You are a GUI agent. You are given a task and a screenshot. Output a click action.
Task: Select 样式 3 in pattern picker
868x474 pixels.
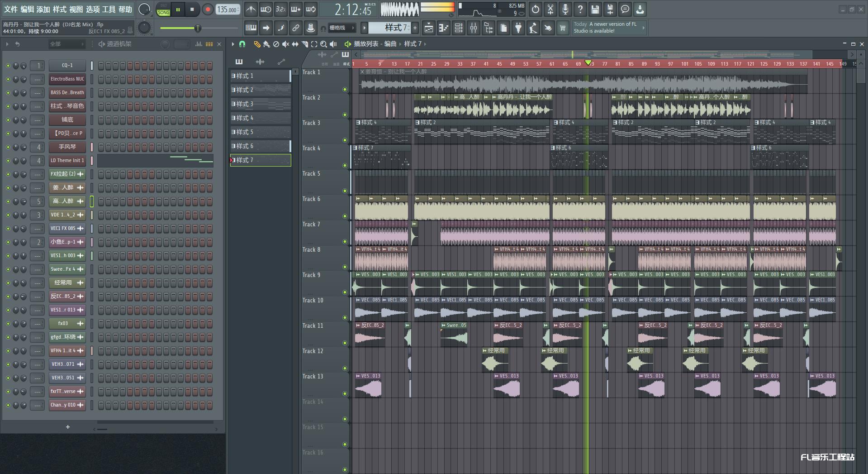click(x=261, y=104)
